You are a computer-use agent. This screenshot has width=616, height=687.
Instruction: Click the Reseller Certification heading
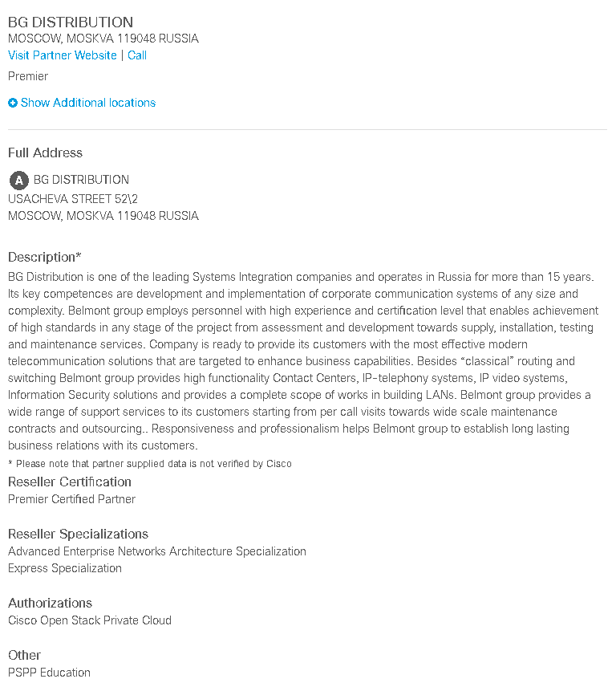pos(70,482)
